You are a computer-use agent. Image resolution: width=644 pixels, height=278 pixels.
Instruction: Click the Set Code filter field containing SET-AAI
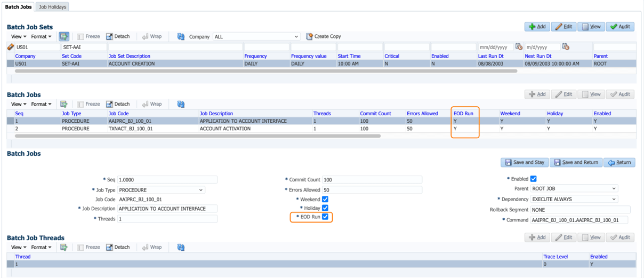click(83, 47)
